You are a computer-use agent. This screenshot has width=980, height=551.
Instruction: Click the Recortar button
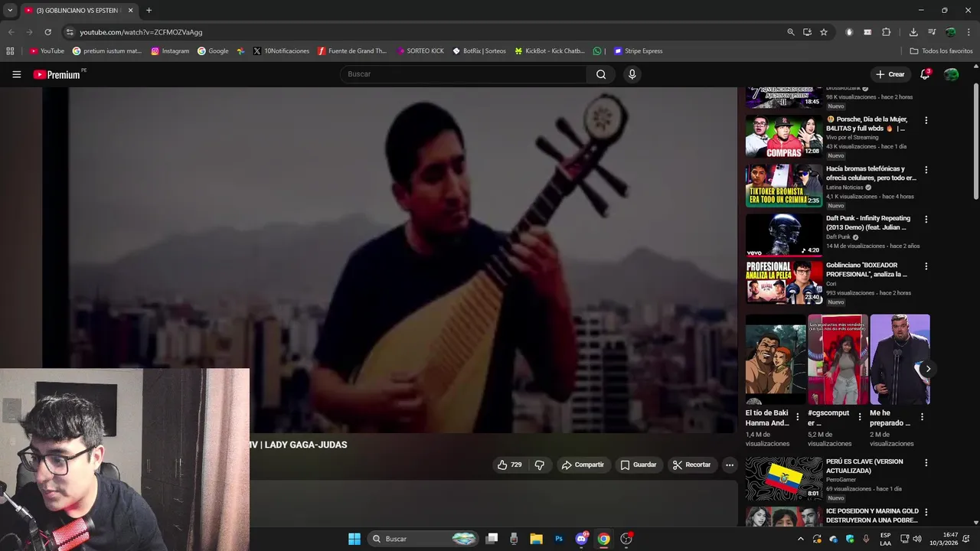(692, 465)
